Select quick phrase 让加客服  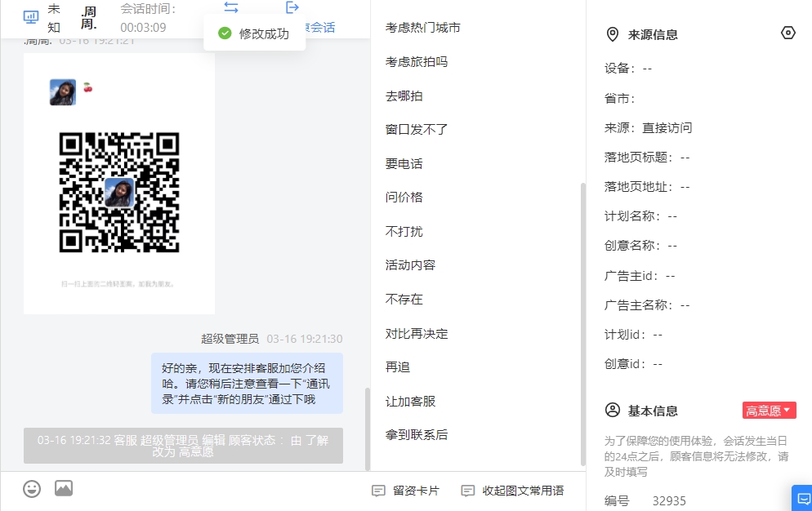410,402
